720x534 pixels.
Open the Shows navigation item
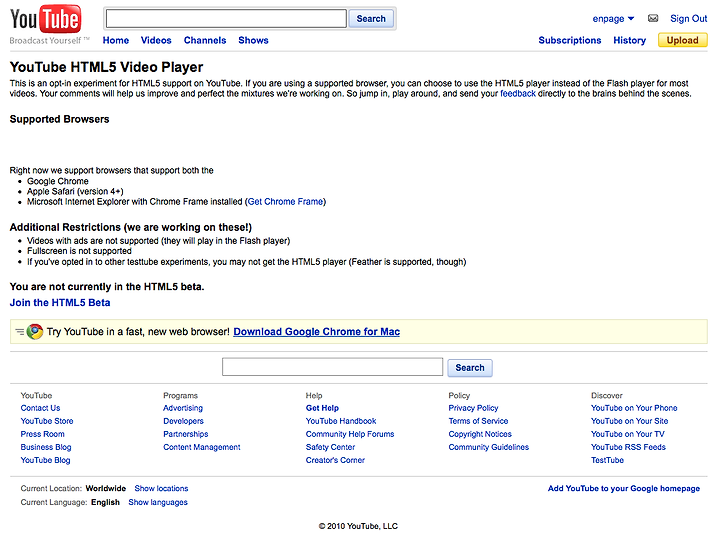tap(253, 40)
